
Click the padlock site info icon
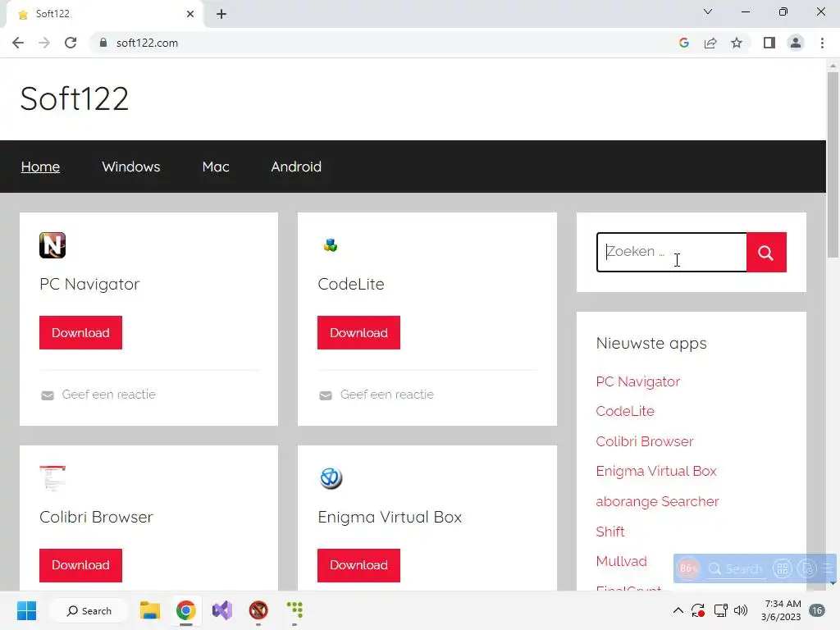tap(103, 43)
